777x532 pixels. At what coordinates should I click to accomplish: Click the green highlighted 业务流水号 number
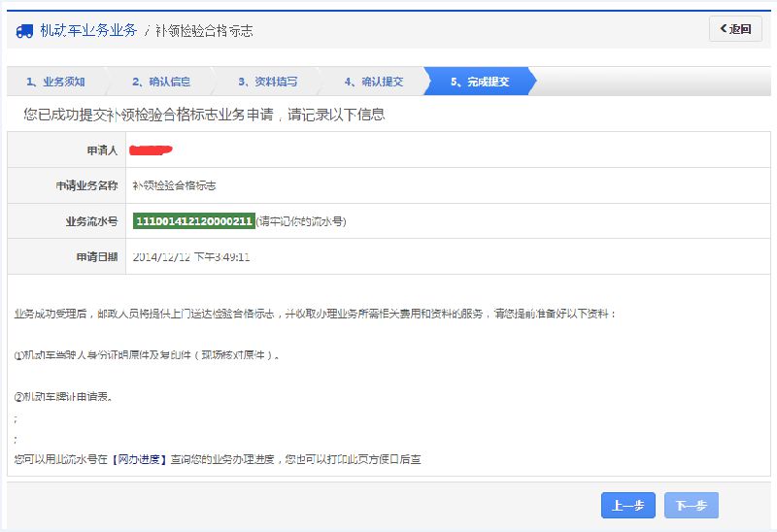[193, 221]
